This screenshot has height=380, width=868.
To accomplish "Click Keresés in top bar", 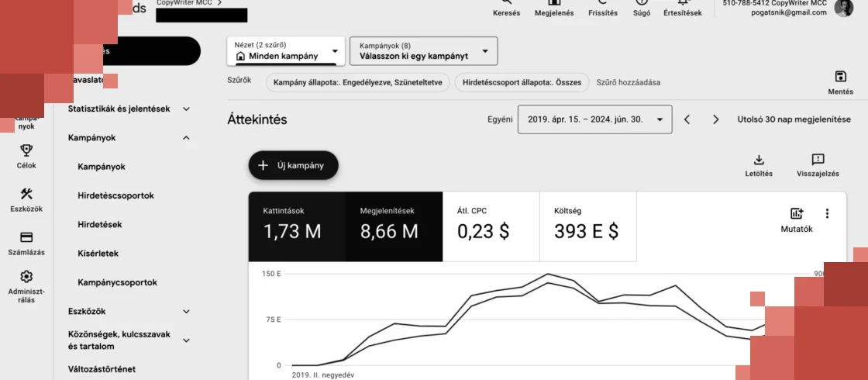I will click(507, 12).
